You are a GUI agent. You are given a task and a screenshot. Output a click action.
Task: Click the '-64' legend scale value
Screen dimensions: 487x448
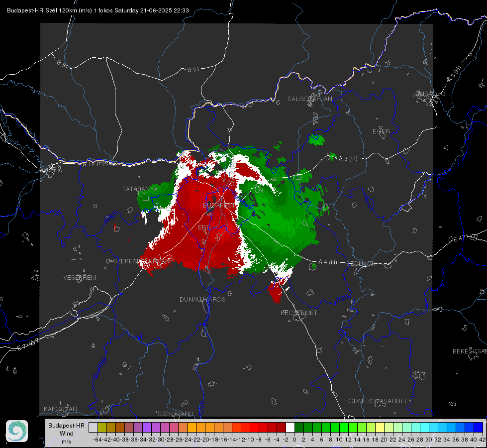[97, 440]
